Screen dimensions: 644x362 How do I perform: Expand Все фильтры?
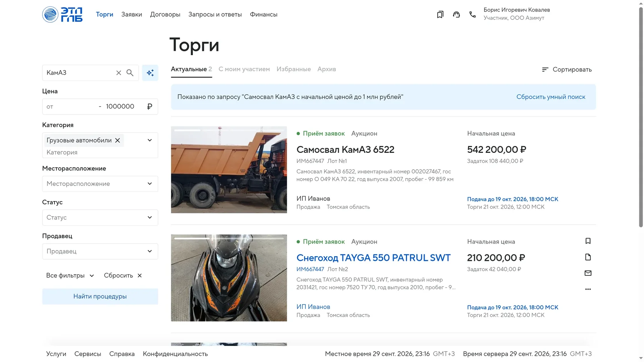[70, 275]
